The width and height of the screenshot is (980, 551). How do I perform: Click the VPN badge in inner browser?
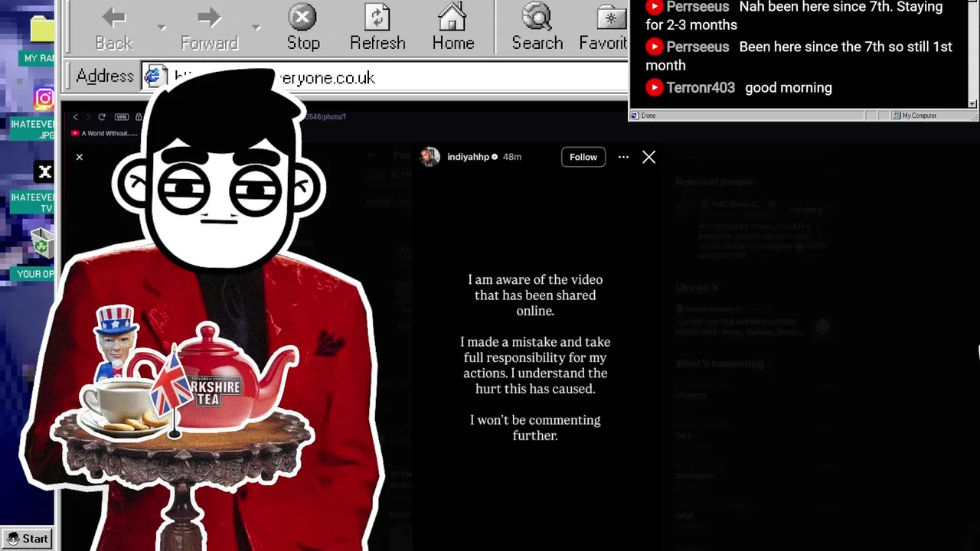pyautogui.click(x=121, y=117)
